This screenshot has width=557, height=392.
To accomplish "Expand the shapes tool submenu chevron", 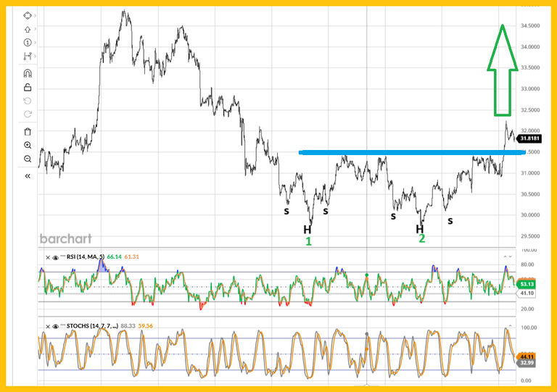I will pos(37,15).
